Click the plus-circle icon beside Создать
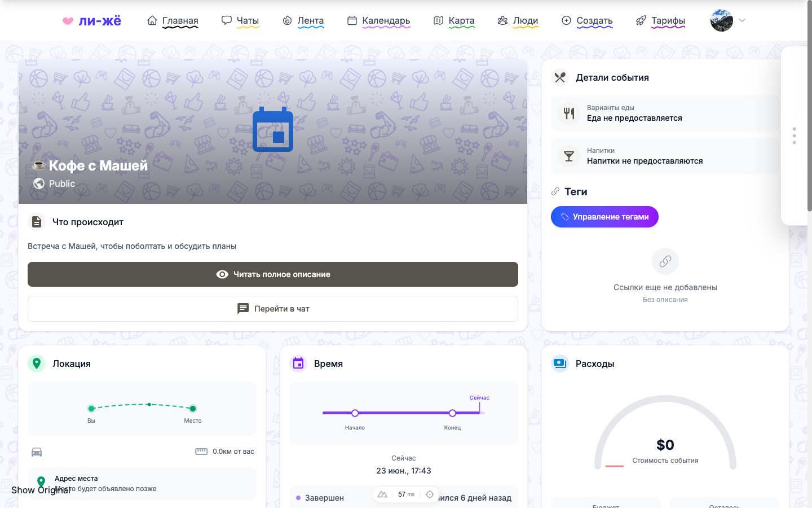 [x=566, y=20]
